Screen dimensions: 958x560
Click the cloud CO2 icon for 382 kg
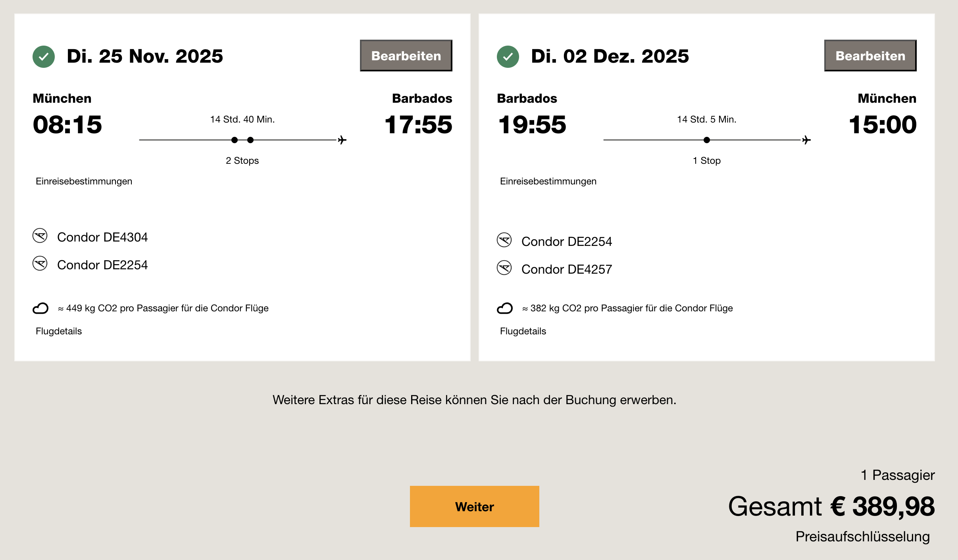point(505,308)
